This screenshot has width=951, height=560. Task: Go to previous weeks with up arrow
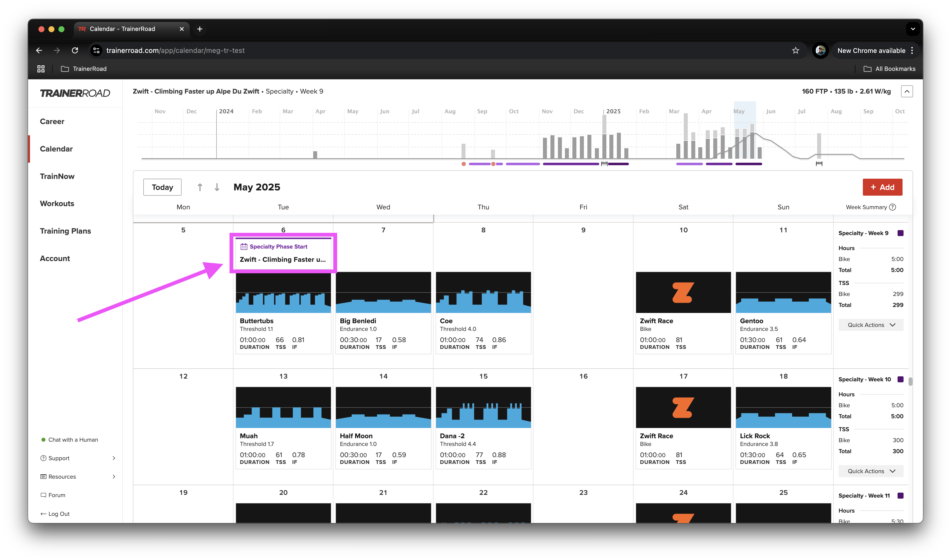[200, 187]
